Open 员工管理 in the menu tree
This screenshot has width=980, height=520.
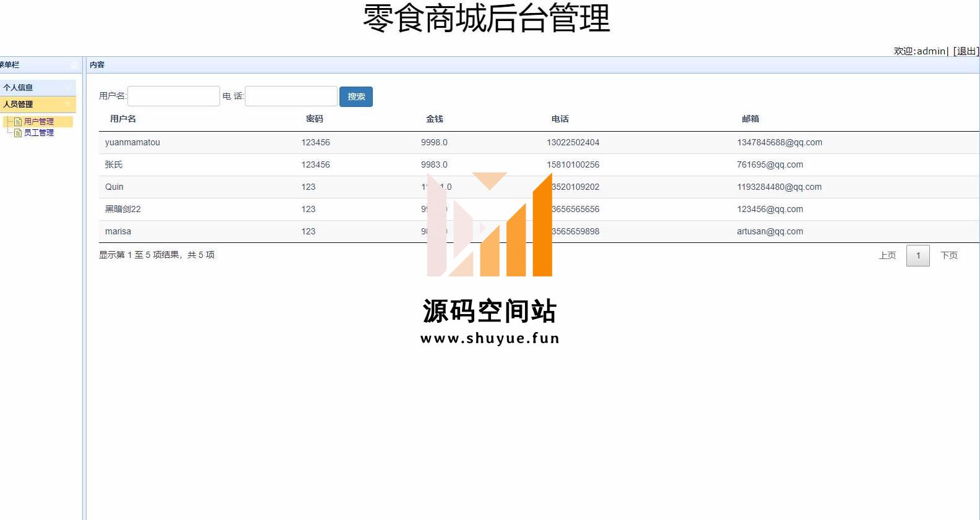[x=39, y=133]
